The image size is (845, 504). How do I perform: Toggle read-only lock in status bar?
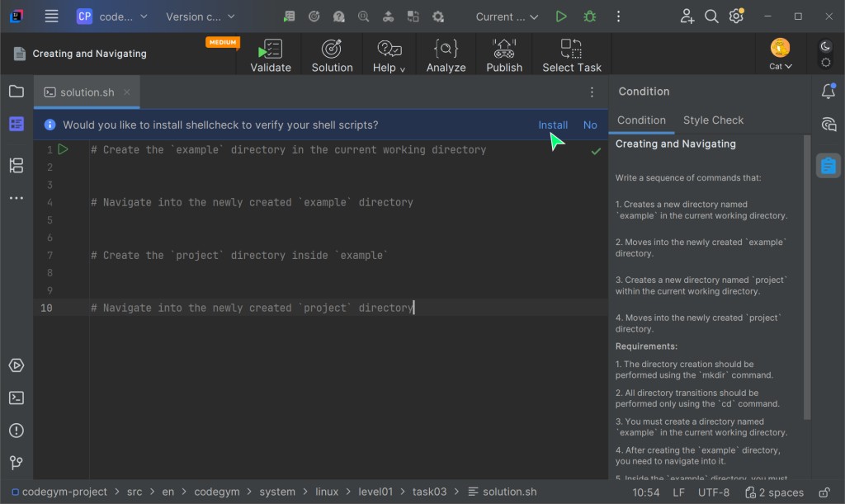[825, 492]
